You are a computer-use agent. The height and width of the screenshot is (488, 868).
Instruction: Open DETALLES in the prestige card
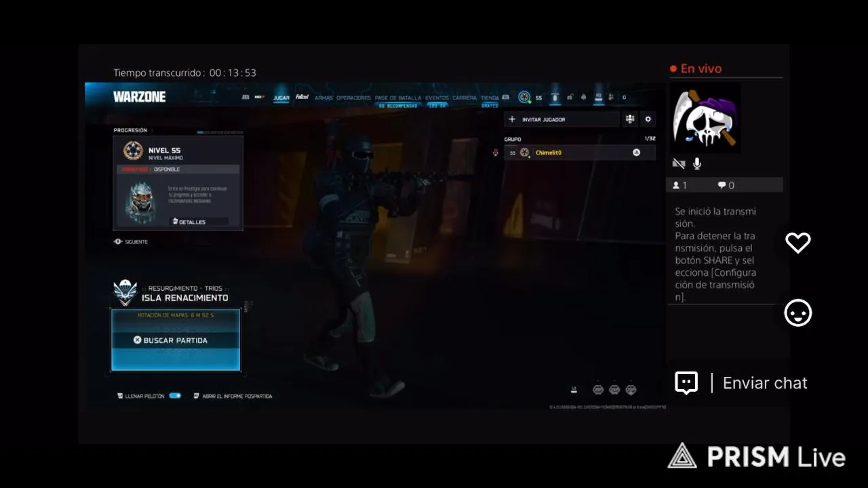pyautogui.click(x=198, y=222)
